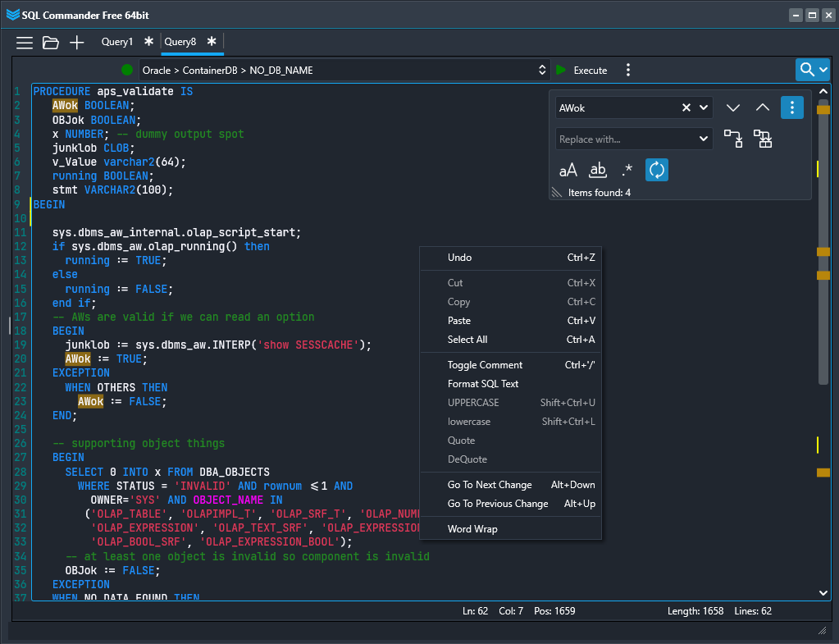Click the Replace All icon
This screenshot has width=839, height=644.
(x=763, y=139)
